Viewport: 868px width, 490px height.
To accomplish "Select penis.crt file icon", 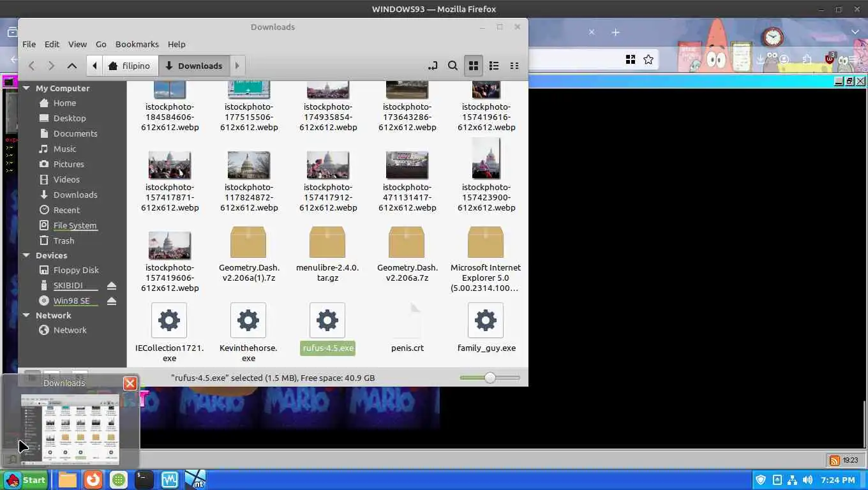I will 407,320.
